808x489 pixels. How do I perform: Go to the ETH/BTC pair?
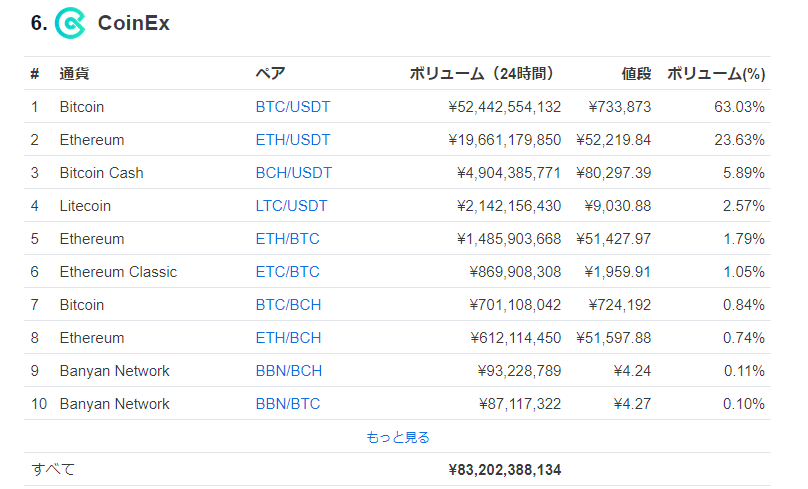288,239
